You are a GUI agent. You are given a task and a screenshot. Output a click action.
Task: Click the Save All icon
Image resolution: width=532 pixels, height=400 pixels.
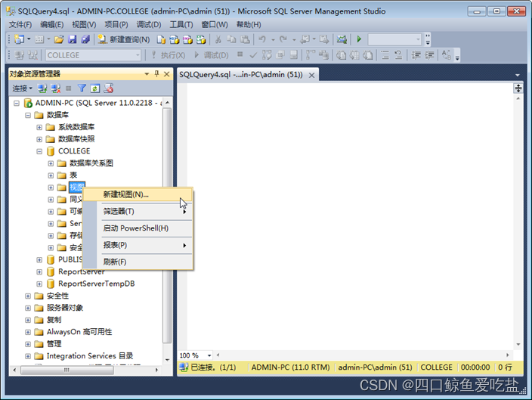click(85, 40)
